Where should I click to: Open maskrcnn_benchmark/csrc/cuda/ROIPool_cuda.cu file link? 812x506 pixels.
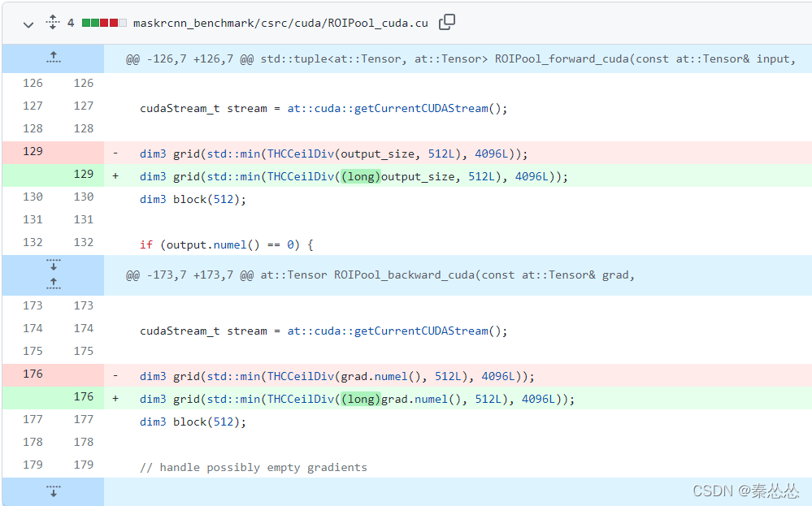pos(280,24)
